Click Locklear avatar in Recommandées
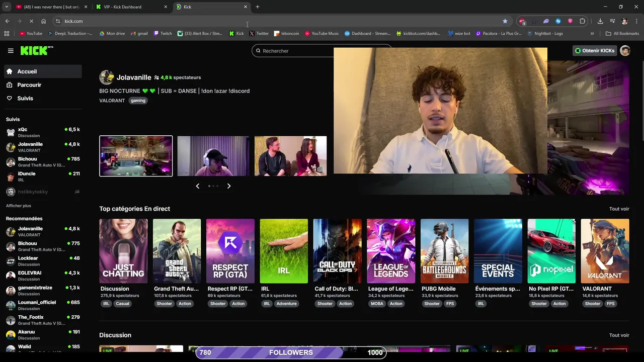The image size is (644, 362). tap(11, 261)
